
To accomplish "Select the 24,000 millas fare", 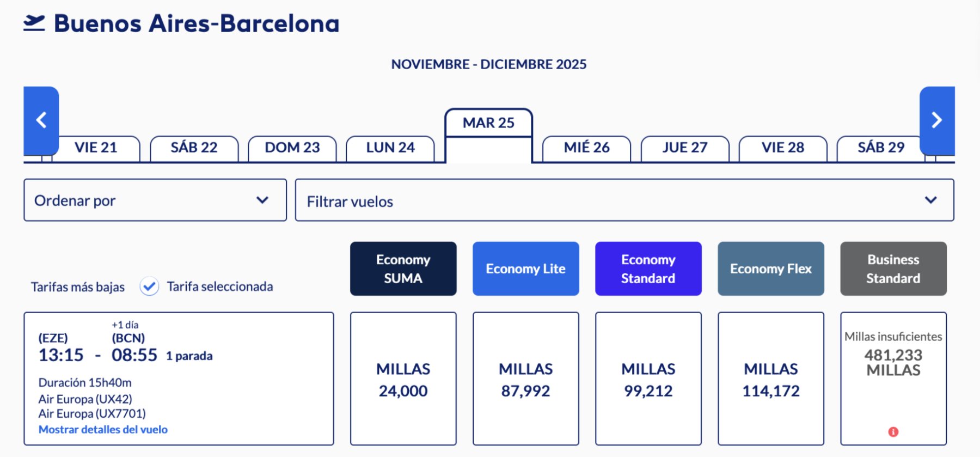I will pyautogui.click(x=403, y=379).
